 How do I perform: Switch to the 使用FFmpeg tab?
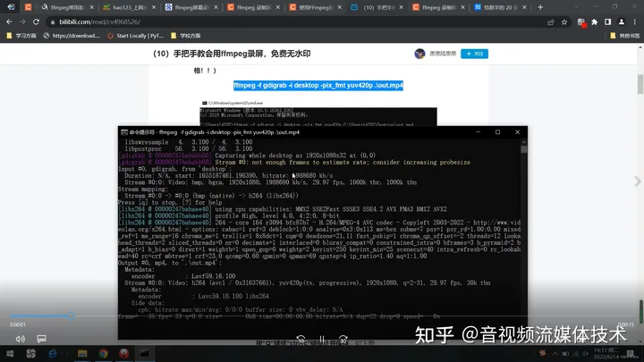click(x=313, y=7)
